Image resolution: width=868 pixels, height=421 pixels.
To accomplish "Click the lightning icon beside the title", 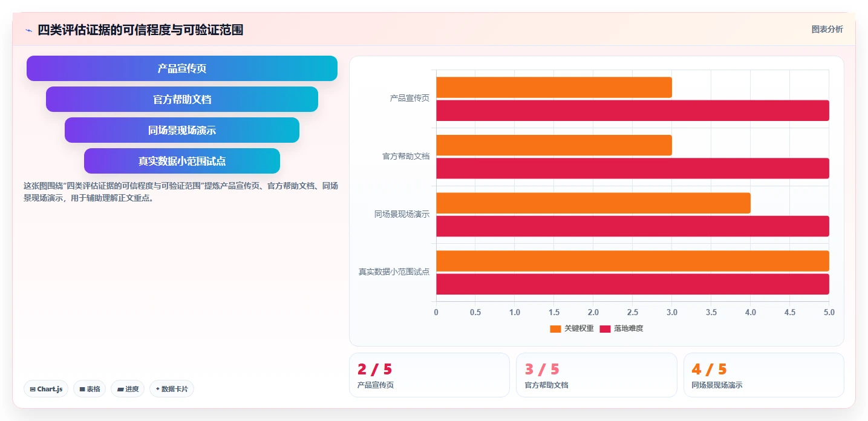I will (x=29, y=30).
